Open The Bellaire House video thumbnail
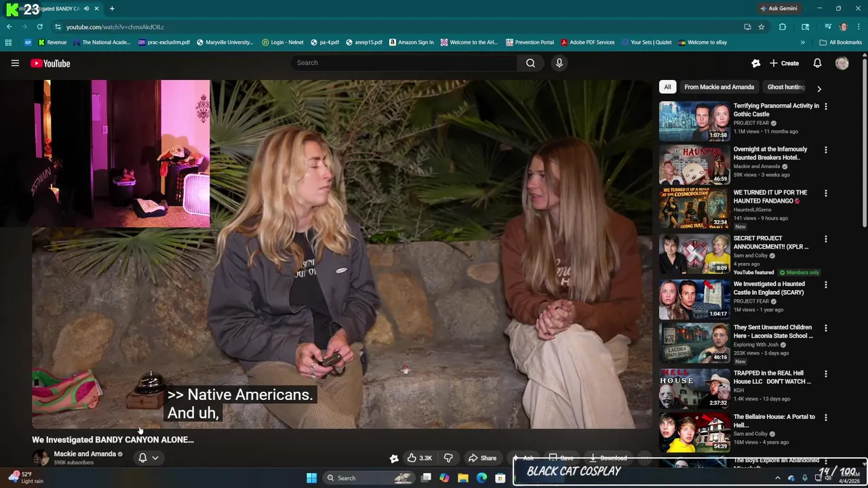The width and height of the screenshot is (868, 488). pos(694,432)
